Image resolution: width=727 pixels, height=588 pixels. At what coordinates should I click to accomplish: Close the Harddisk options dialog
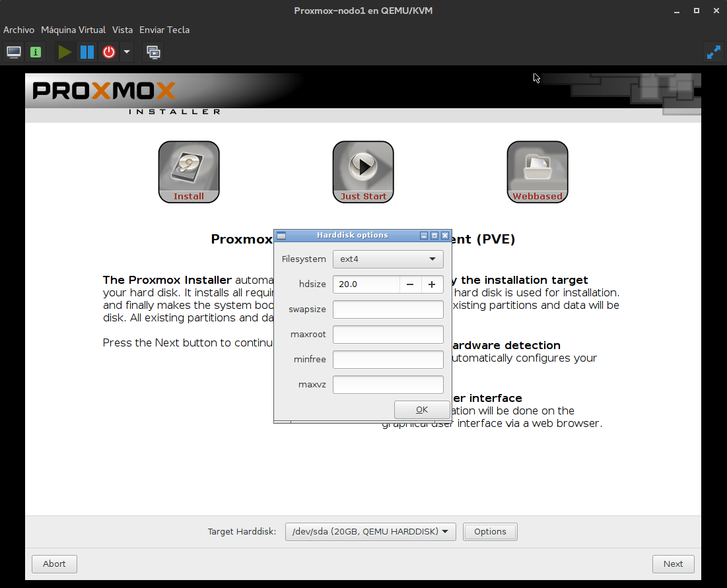pyautogui.click(x=445, y=236)
